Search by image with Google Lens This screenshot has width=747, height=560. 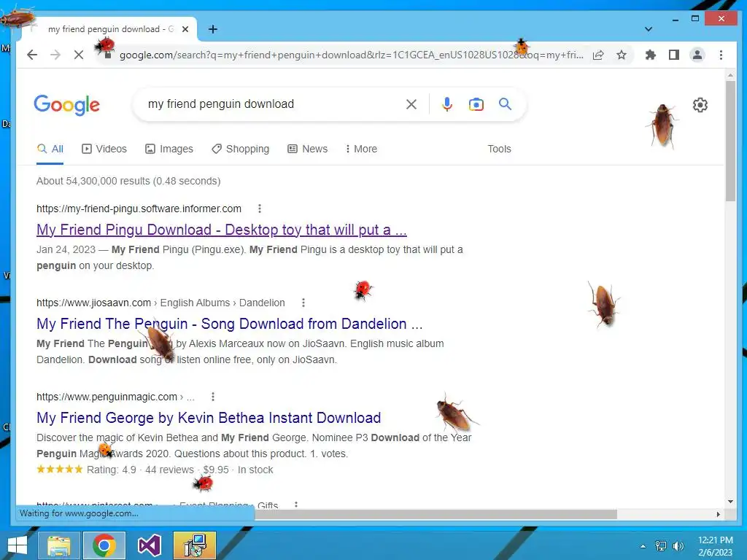point(476,104)
